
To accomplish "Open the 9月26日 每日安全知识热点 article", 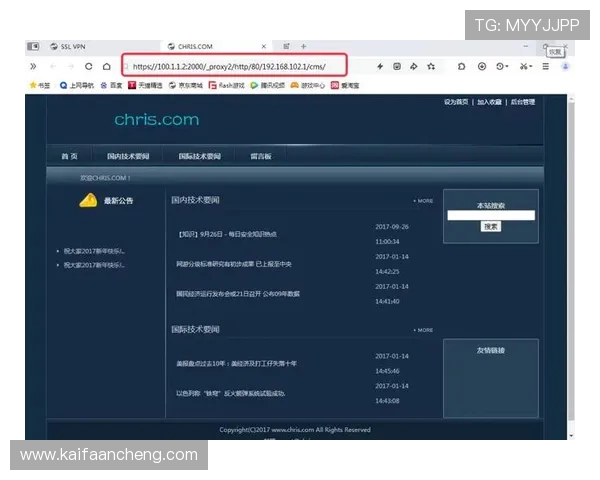I will (227, 234).
